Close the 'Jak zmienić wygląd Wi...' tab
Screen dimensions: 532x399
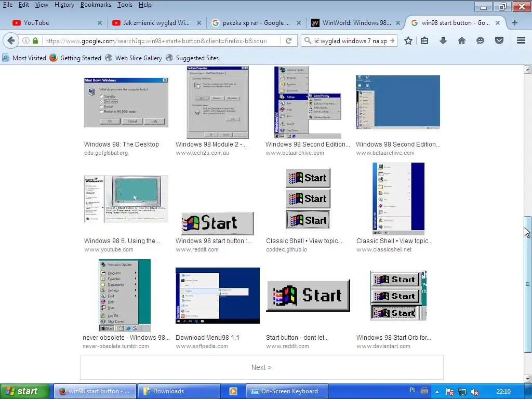pos(199,23)
